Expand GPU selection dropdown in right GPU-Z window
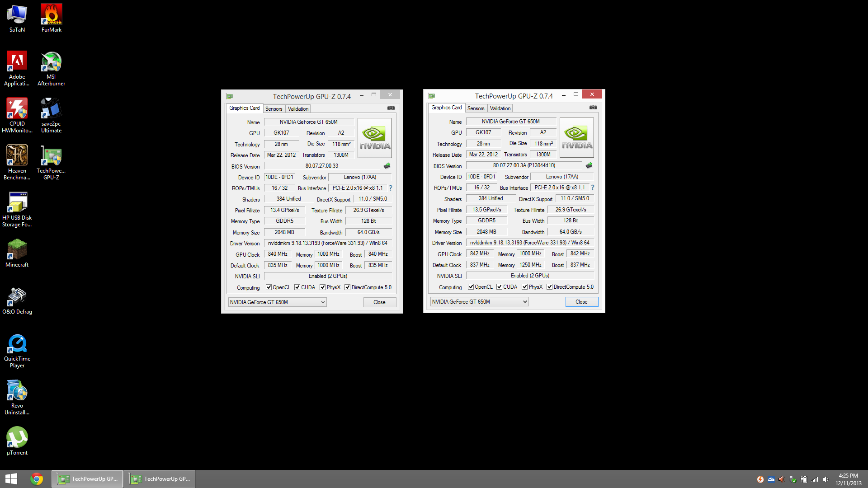This screenshot has width=868, height=488. (480, 302)
